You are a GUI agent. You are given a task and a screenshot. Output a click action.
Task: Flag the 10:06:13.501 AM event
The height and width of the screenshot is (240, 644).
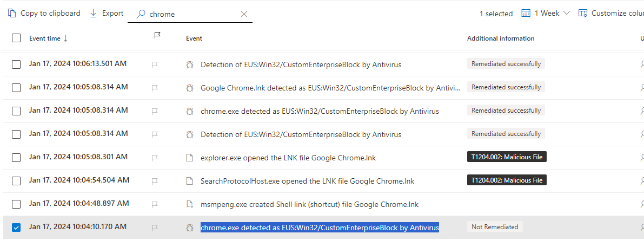coord(155,64)
